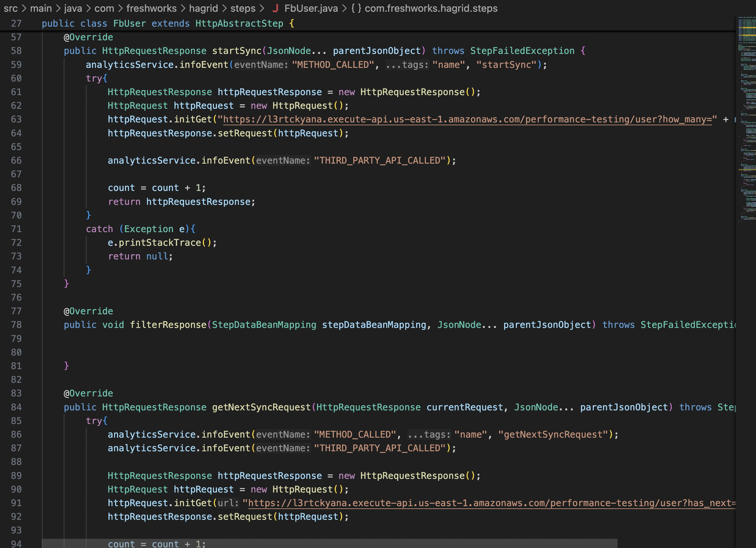Click the 'src' breadcrumb segment
Screen dimensions: 756x548
pyautogui.click(x=11, y=8)
